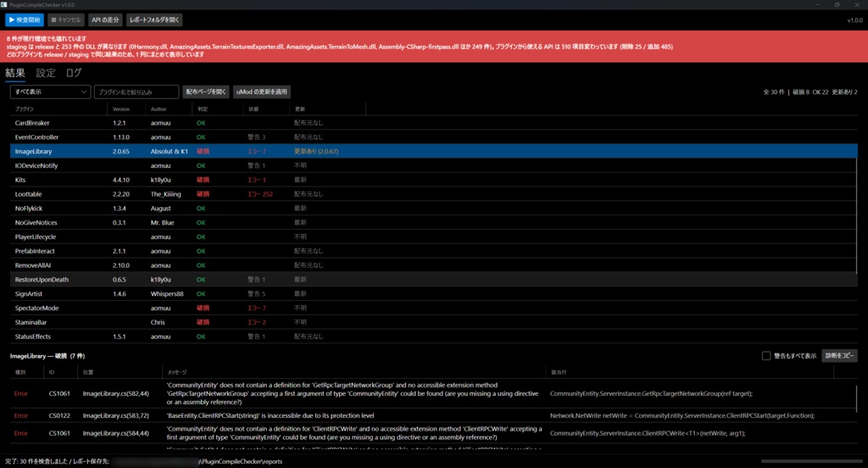868x468 pixels.
Task: Apply updates with uMod の更新を適用
Action: click(262, 92)
